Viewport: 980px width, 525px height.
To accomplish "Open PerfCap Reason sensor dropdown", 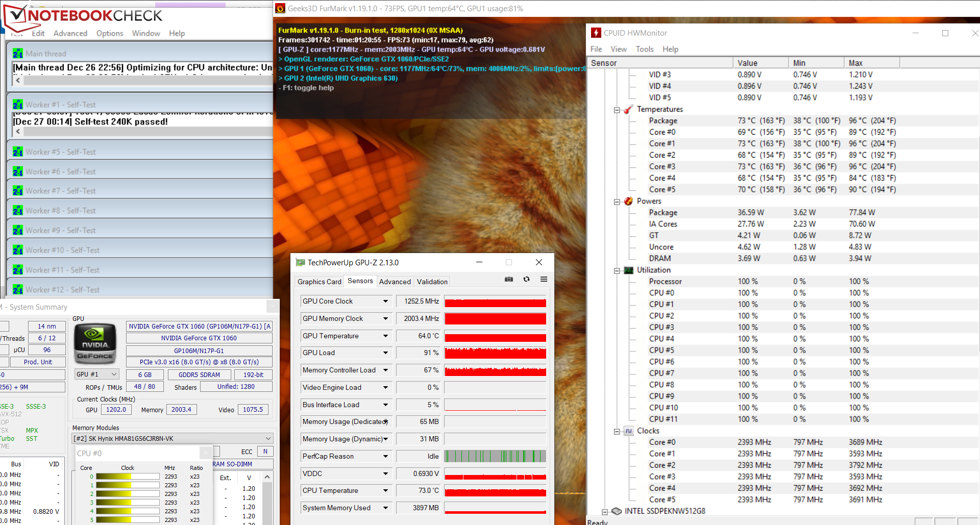I will (x=385, y=456).
